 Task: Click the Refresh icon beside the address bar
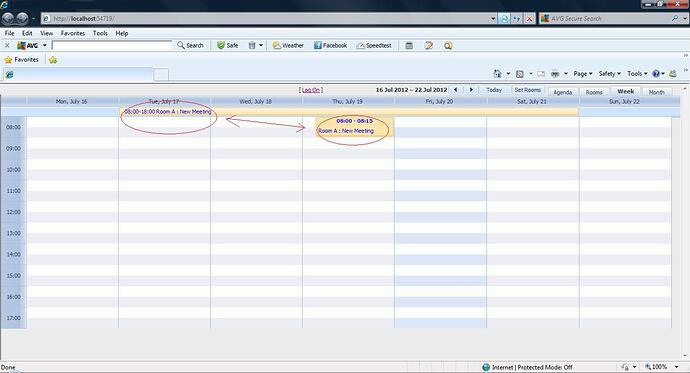pyautogui.click(x=517, y=19)
